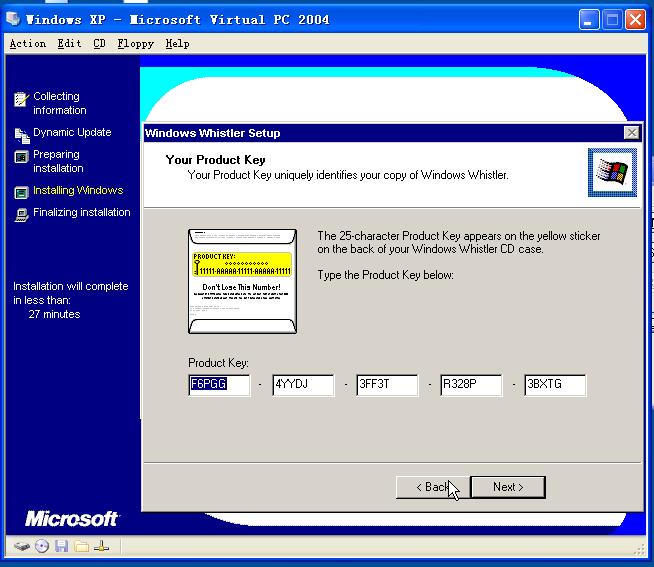Click the CD drive icon in status bar

[42, 546]
